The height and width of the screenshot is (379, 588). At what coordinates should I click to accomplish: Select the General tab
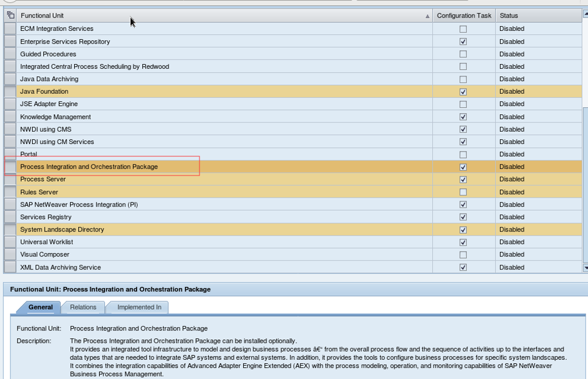42,307
